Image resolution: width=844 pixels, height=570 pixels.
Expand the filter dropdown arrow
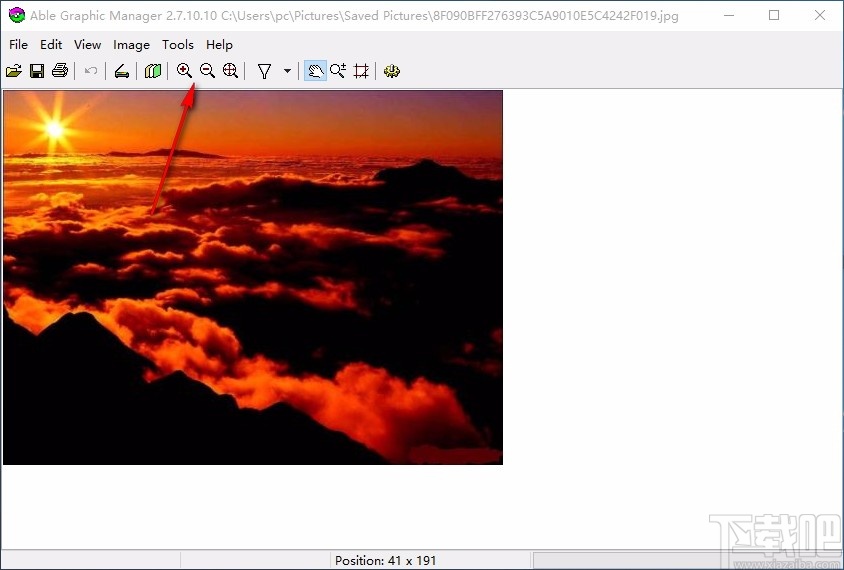pos(287,71)
